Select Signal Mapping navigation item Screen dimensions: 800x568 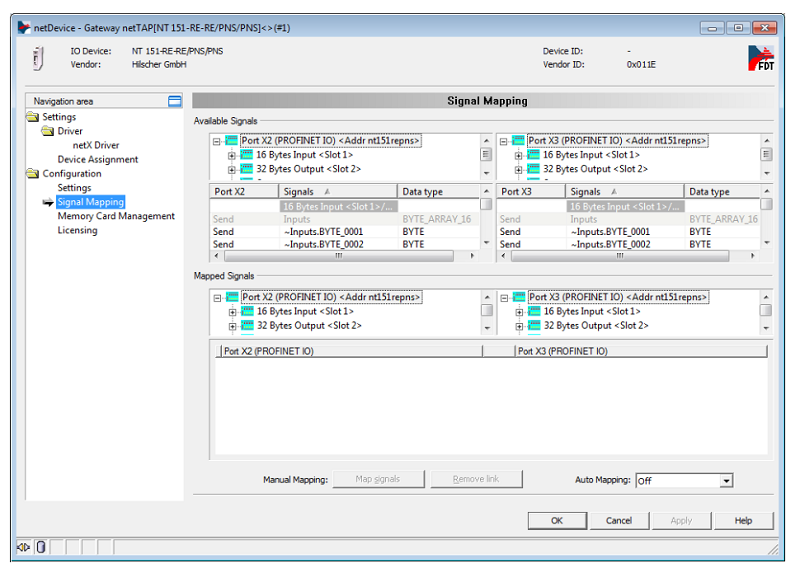(91, 202)
